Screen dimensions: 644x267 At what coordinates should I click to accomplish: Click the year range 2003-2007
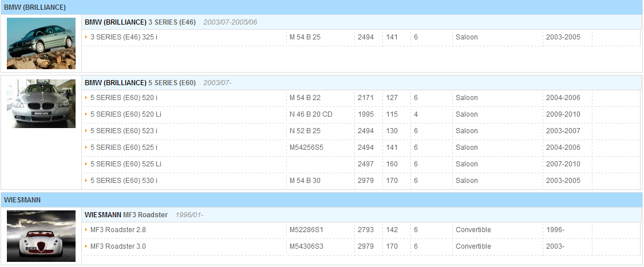coord(563,131)
